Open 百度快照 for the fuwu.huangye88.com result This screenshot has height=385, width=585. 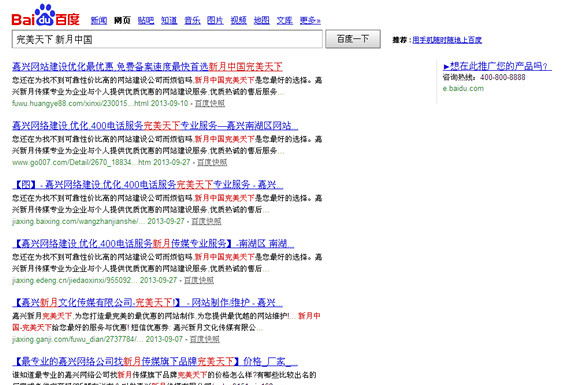click(x=210, y=103)
